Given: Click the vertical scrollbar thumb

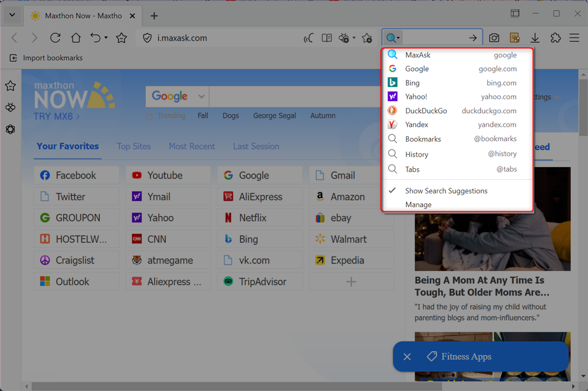Looking at the screenshot, I should pyautogui.click(x=583, y=107).
